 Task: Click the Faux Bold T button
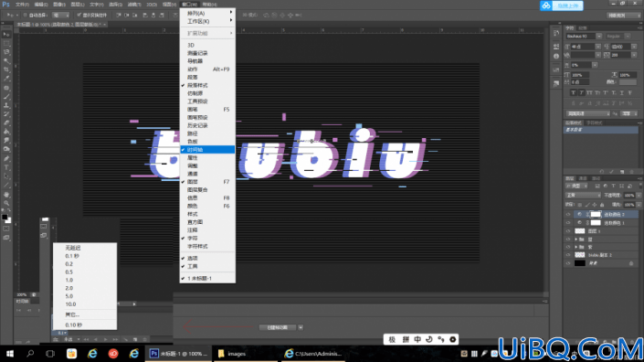pyautogui.click(x=574, y=93)
